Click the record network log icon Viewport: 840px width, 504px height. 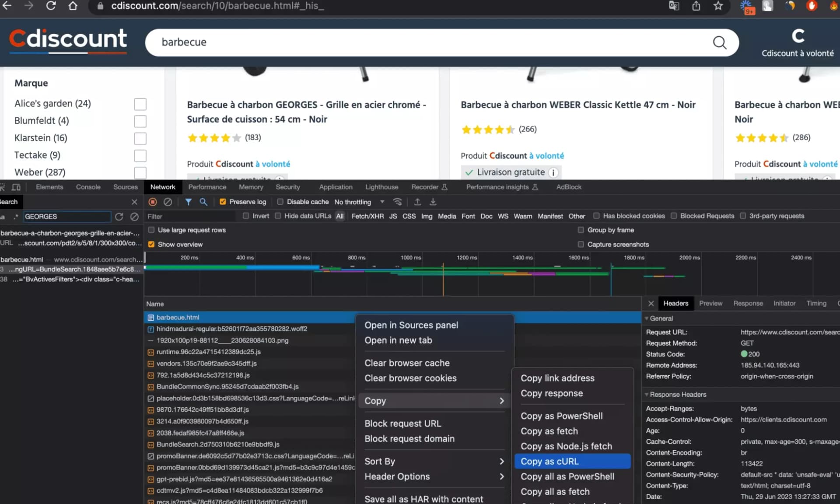point(152,202)
